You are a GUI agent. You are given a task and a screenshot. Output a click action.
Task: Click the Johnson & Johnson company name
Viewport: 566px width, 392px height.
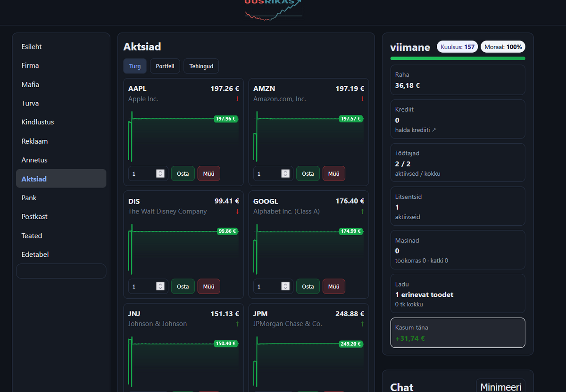coord(158,324)
